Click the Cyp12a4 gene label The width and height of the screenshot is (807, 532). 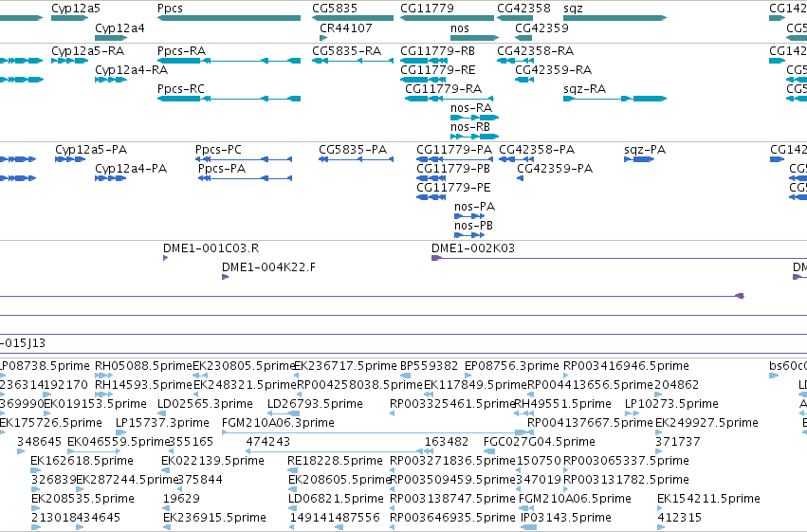119,28
